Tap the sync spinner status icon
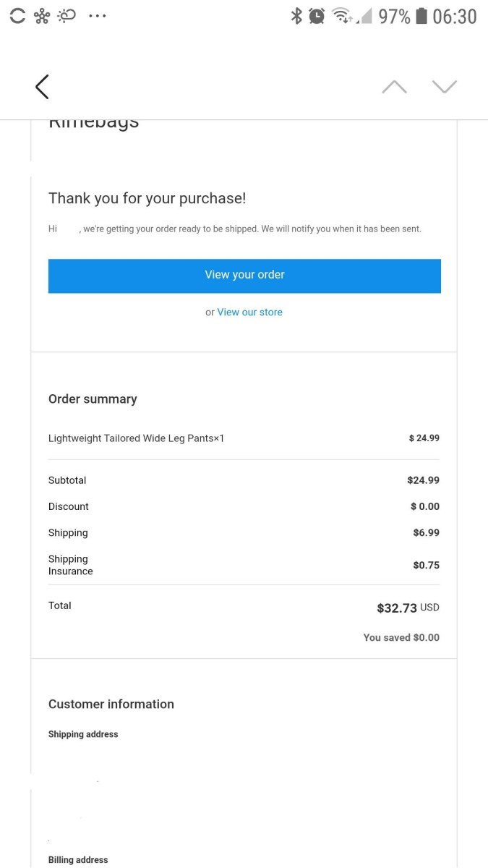The image size is (488, 868). point(17,16)
